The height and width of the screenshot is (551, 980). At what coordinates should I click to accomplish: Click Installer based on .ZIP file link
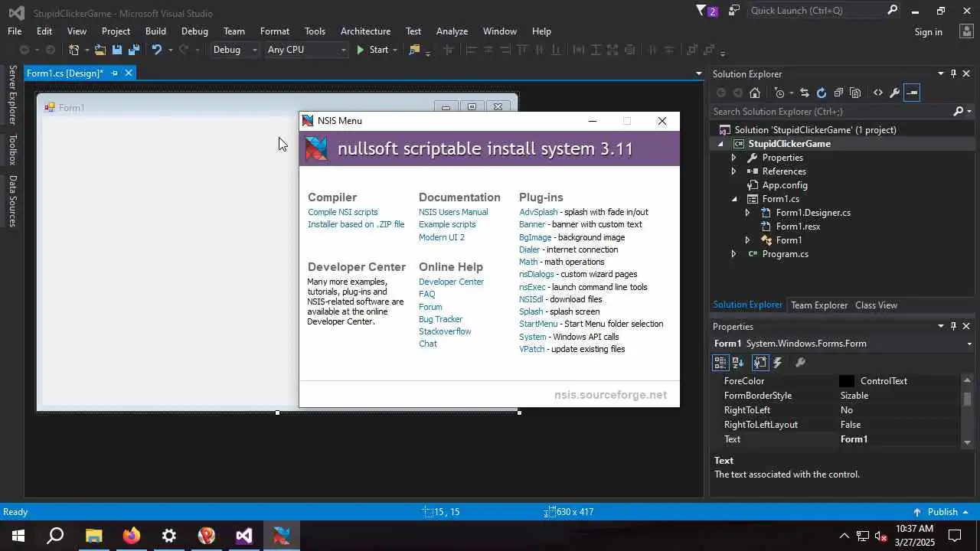click(x=356, y=224)
